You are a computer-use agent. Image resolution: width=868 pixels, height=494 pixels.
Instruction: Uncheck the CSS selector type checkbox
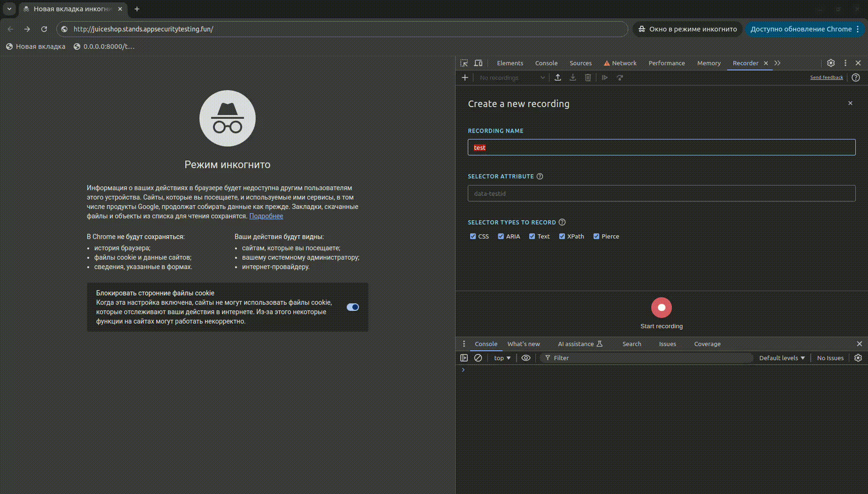(473, 236)
